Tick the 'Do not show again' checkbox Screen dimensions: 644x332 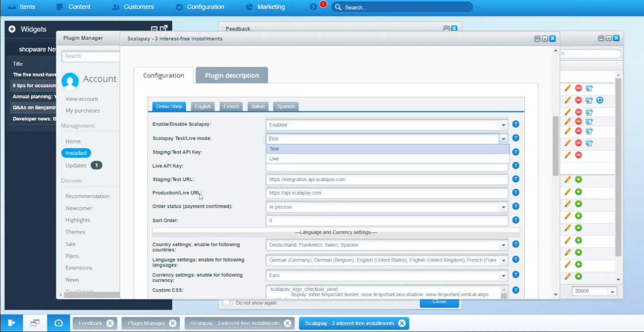click(226, 303)
